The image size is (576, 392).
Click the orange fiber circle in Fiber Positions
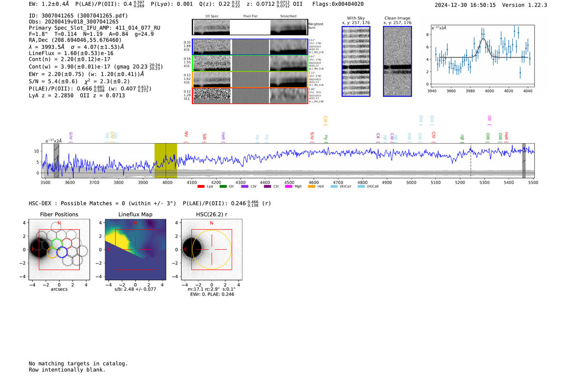pyautogui.click(x=52, y=253)
